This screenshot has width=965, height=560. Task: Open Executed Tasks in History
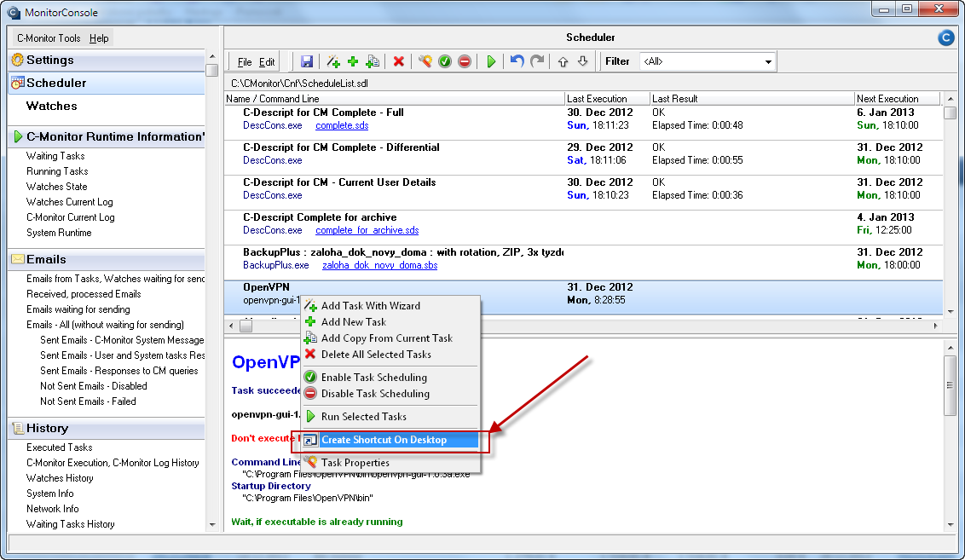[x=59, y=447]
